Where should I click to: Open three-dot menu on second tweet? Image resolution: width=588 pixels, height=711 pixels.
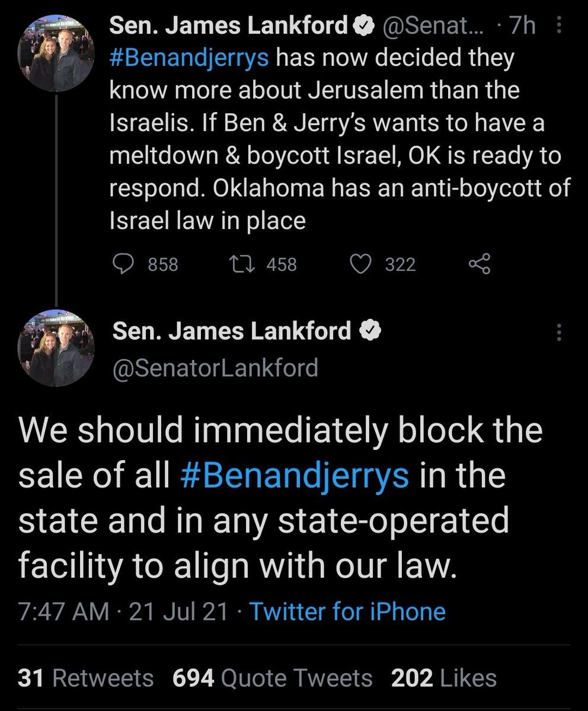558,333
